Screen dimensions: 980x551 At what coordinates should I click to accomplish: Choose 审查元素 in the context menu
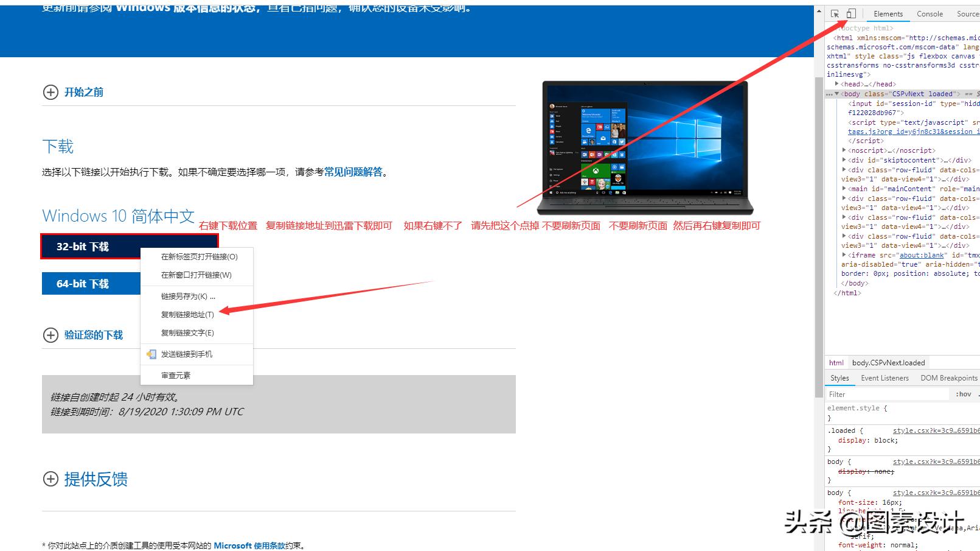click(x=196, y=376)
